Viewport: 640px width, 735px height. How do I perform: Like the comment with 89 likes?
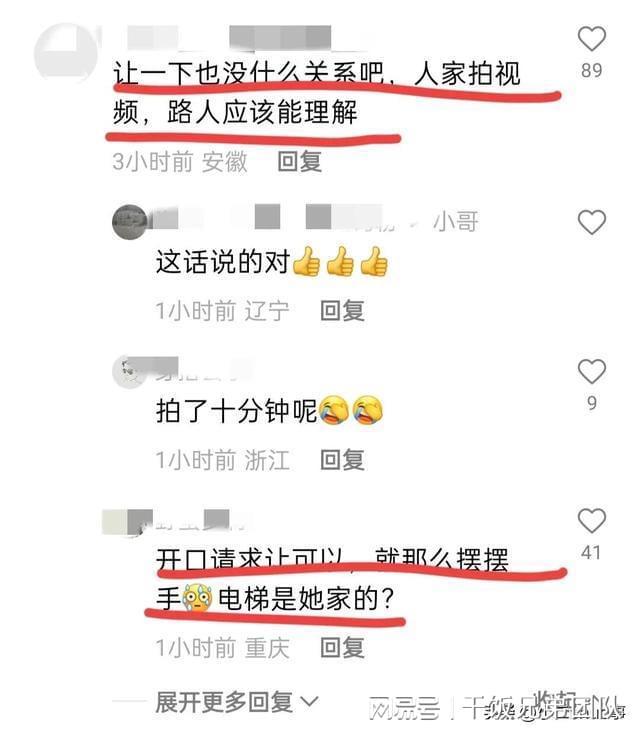(592, 38)
